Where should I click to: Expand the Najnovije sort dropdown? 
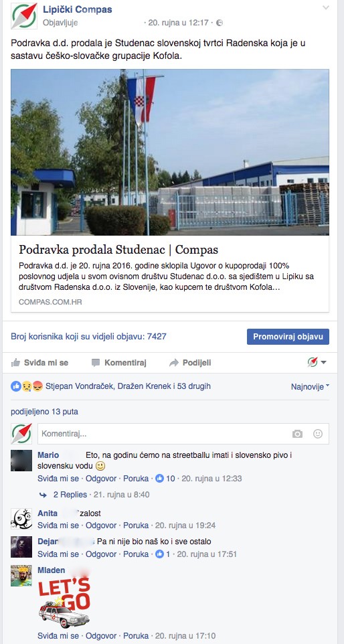pyautogui.click(x=310, y=386)
